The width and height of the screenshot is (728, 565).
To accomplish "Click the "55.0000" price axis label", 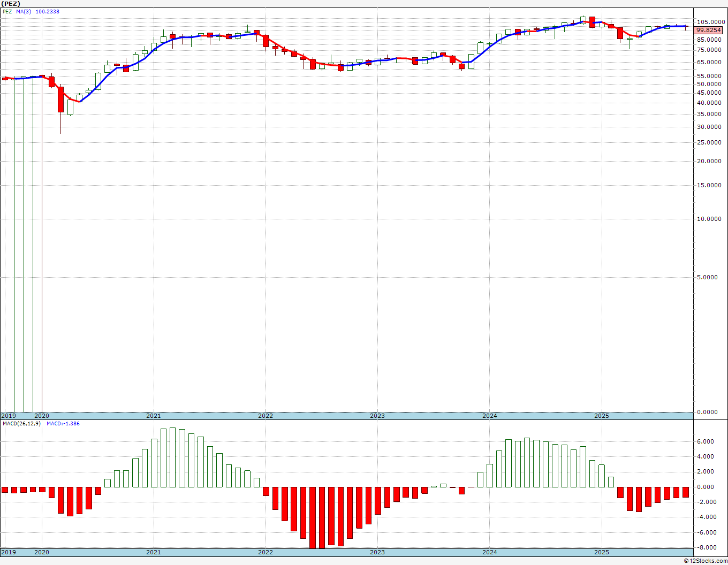I will pos(709,76).
